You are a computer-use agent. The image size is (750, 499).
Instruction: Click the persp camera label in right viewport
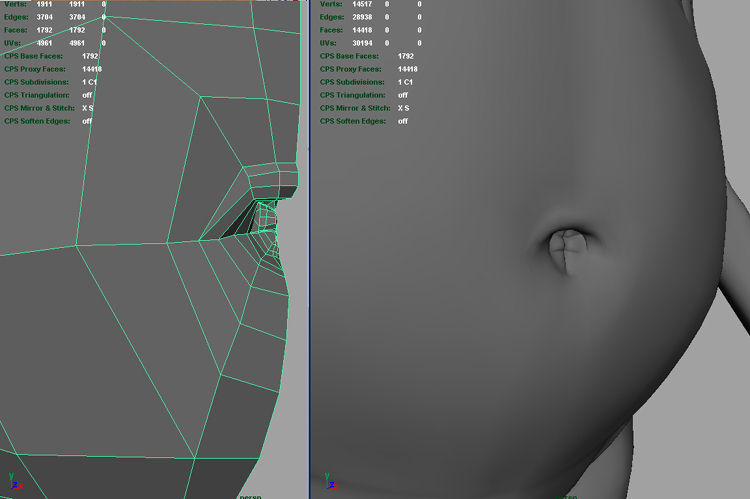pyautogui.click(x=566, y=495)
